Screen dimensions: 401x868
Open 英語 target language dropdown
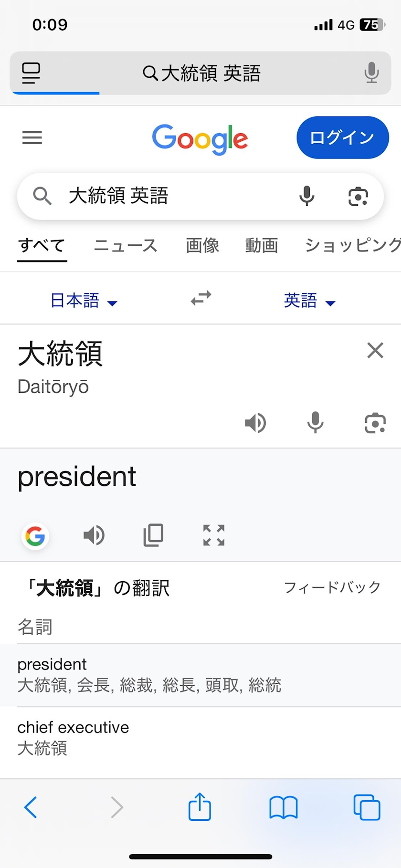(309, 301)
